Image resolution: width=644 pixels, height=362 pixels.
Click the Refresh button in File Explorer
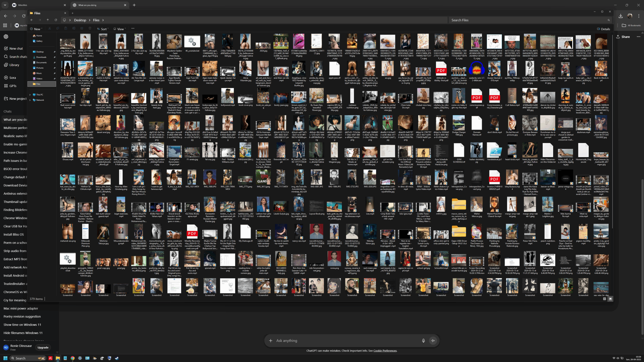56,20
